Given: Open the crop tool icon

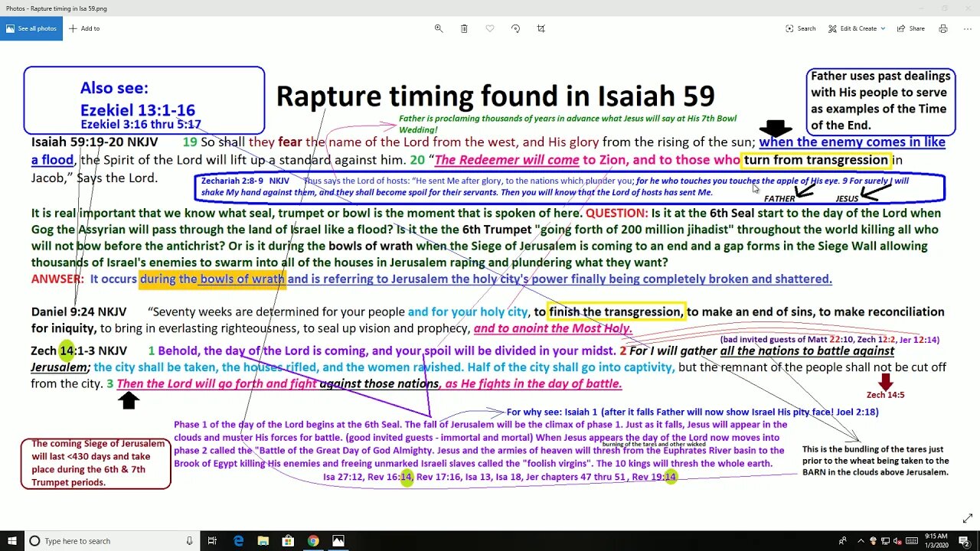Looking at the screenshot, I should [x=541, y=28].
